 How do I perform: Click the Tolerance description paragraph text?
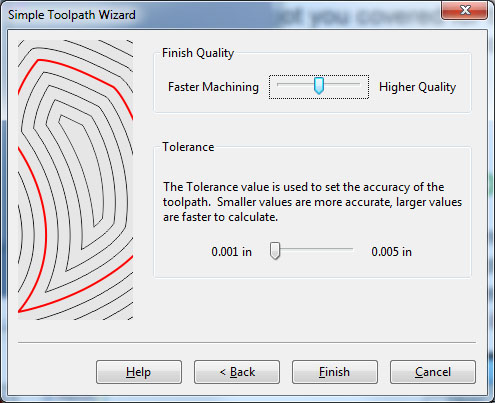[312, 202]
